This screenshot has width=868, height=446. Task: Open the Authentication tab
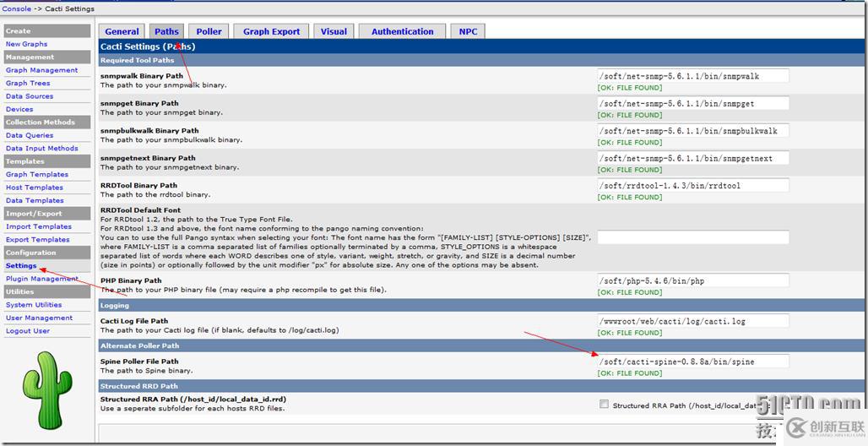click(403, 31)
